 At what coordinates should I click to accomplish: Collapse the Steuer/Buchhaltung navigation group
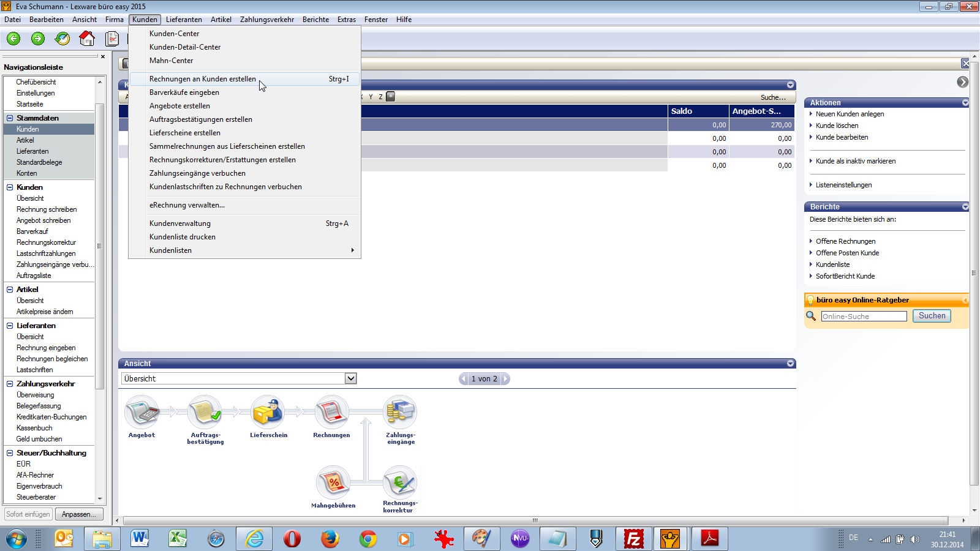[x=10, y=453]
